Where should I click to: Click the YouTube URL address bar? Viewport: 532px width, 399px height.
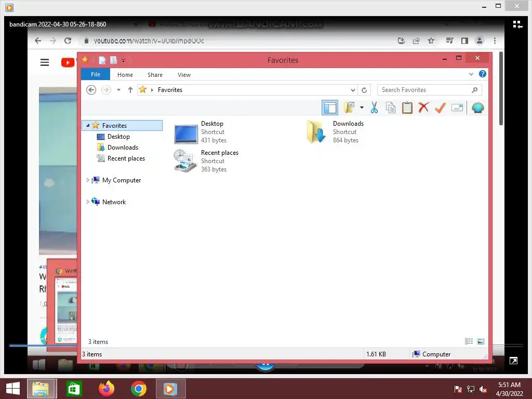tap(148, 41)
